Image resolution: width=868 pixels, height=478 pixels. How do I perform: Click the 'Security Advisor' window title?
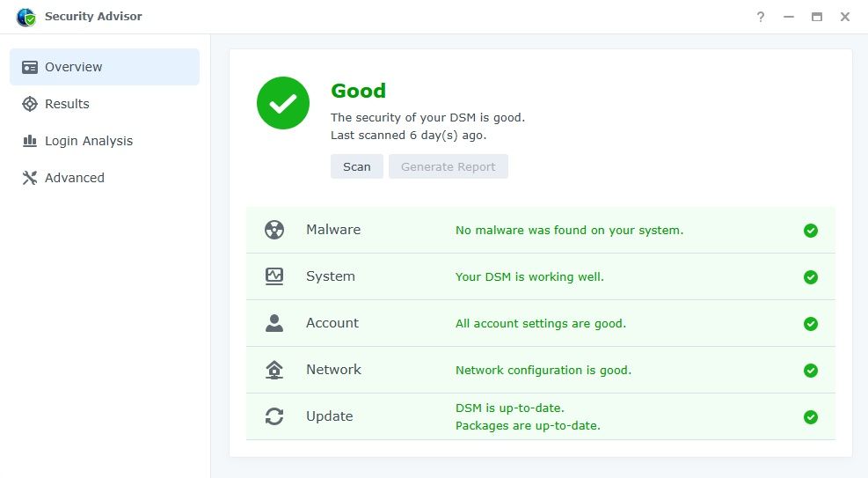tap(93, 17)
